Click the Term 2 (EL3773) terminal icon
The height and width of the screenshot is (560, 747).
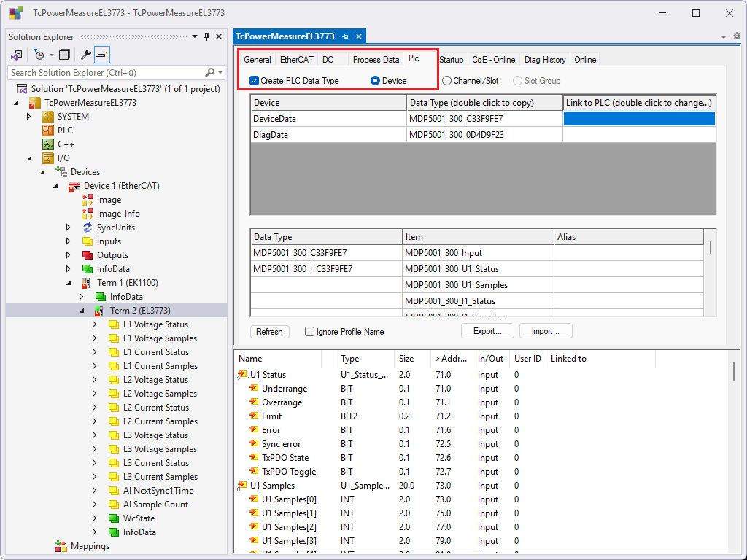99,311
